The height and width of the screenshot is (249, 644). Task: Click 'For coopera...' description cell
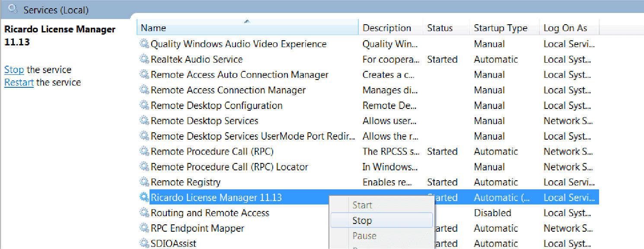coord(391,59)
